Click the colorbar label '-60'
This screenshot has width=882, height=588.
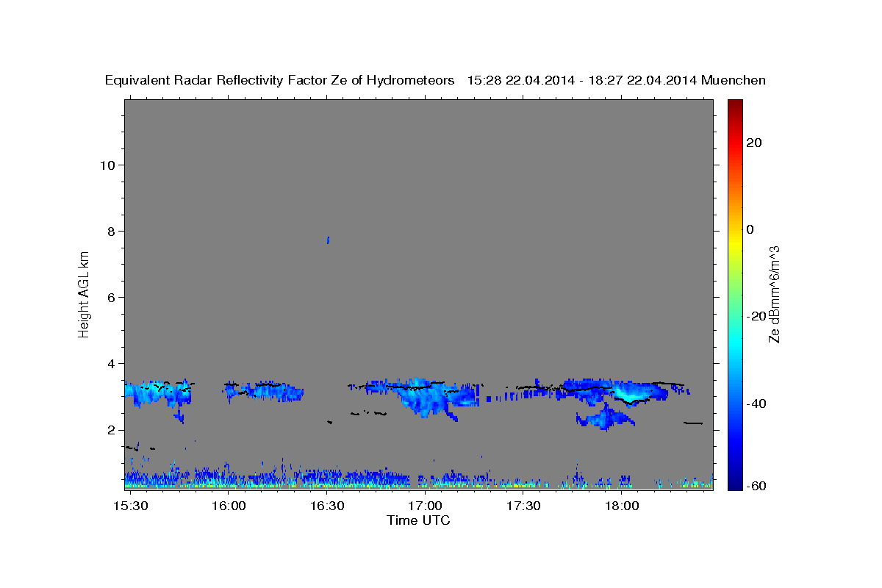click(x=756, y=485)
